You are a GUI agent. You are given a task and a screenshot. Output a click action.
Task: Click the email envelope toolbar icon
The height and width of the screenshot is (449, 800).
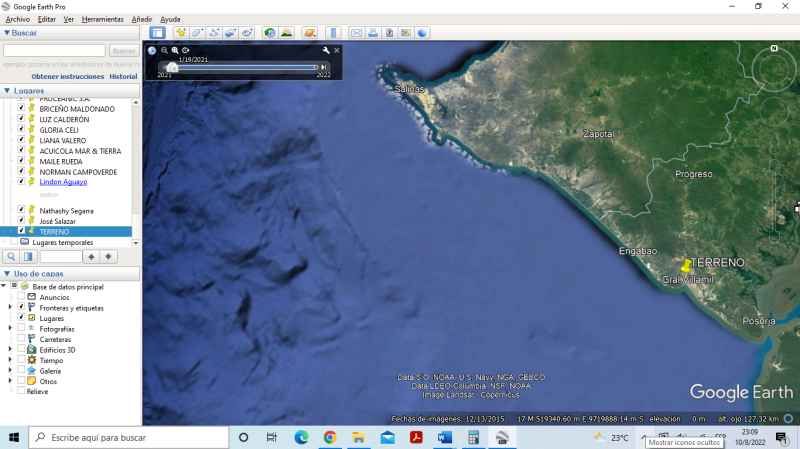pos(356,33)
